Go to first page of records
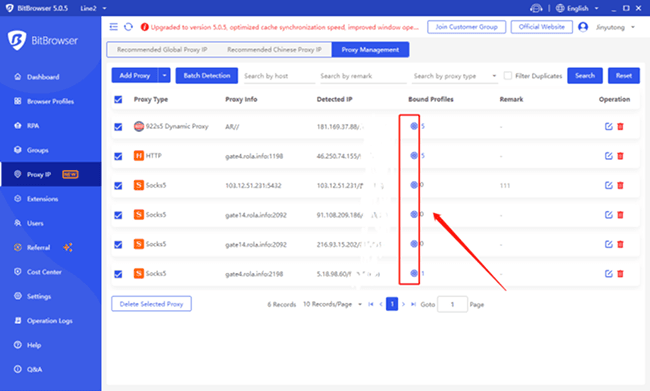This screenshot has height=391, width=650. pos(371,304)
